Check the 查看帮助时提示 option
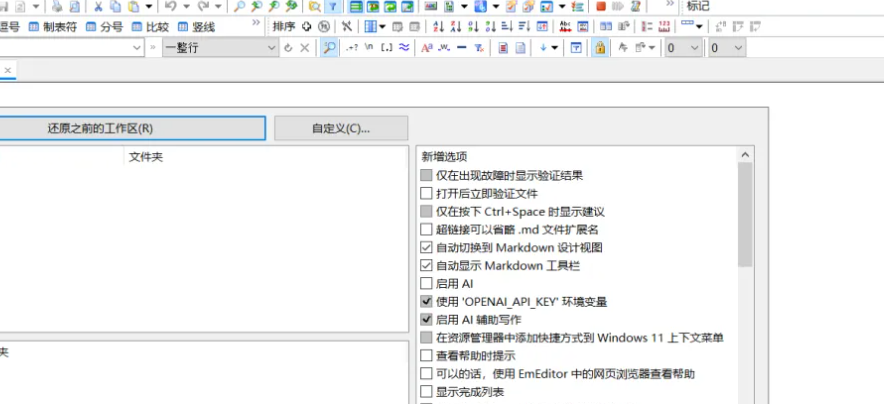The image size is (884, 404). click(426, 356)
